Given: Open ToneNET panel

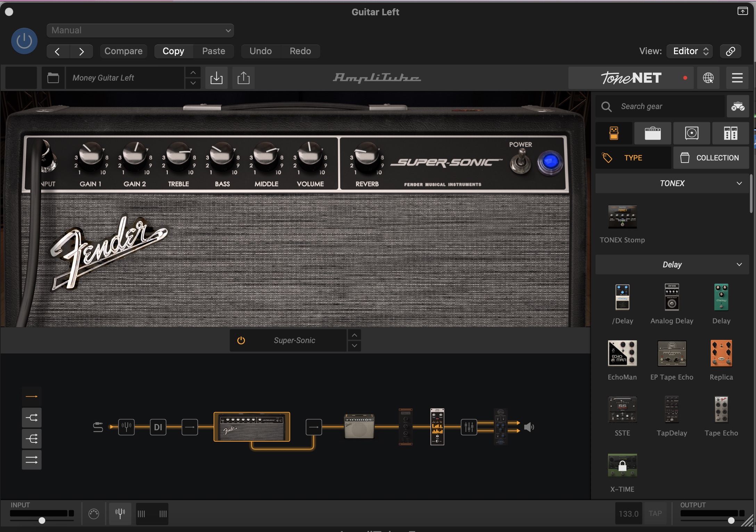Looking at the screenshot, I should 631,78.
